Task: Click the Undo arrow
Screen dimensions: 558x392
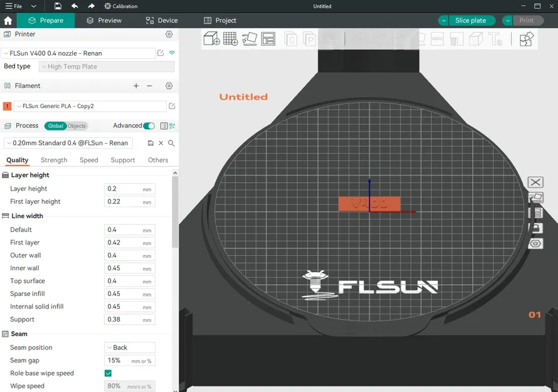Action: click(75, 6)
